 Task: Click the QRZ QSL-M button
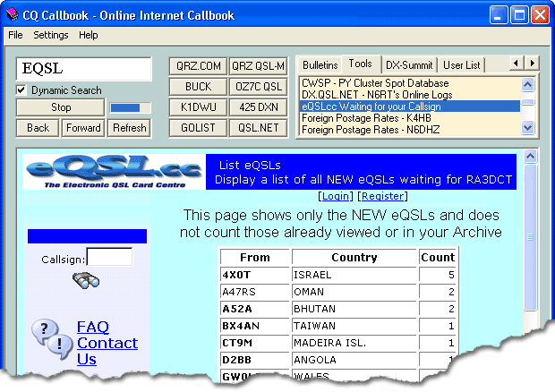coord(258,66)
